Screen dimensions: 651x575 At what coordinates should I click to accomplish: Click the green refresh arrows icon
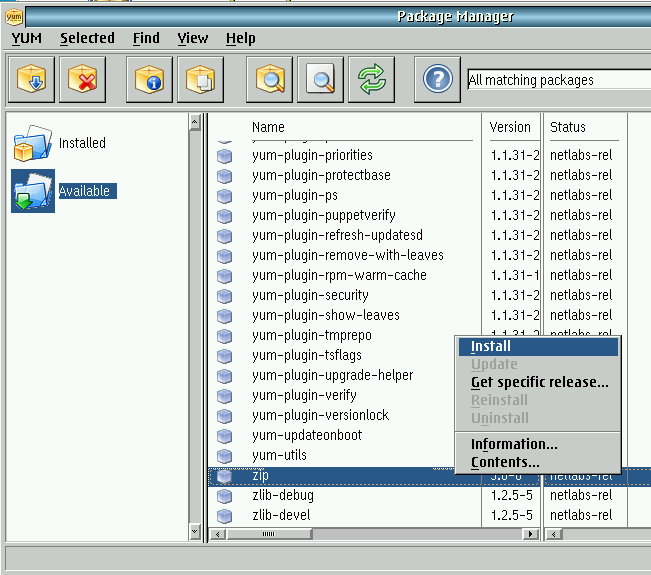tap(372, 79)
